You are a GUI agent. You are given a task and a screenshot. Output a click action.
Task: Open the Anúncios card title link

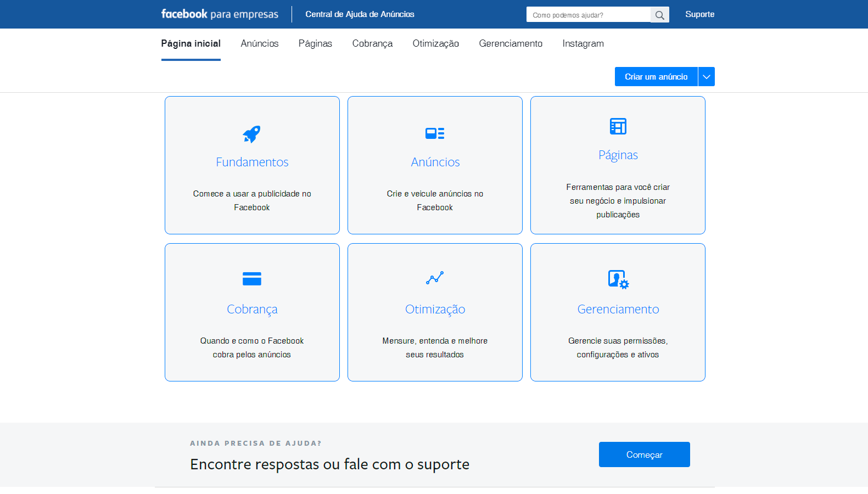tap(435, 162)
